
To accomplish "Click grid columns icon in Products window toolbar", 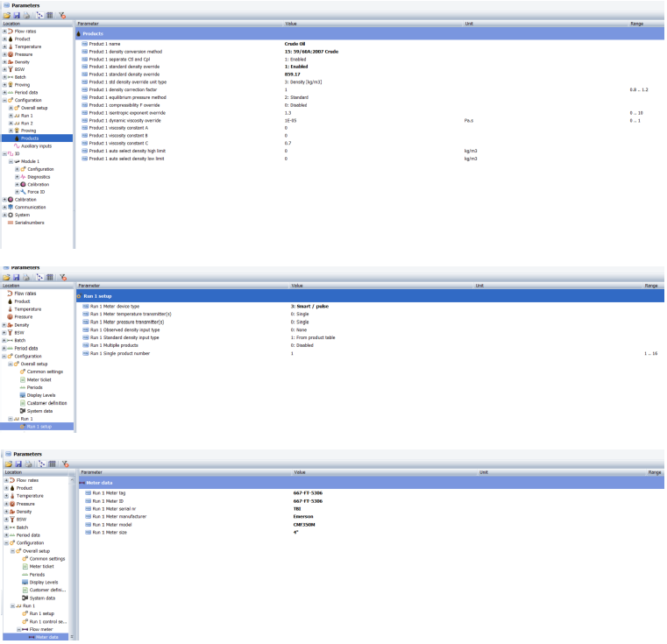I will [50, 15].
